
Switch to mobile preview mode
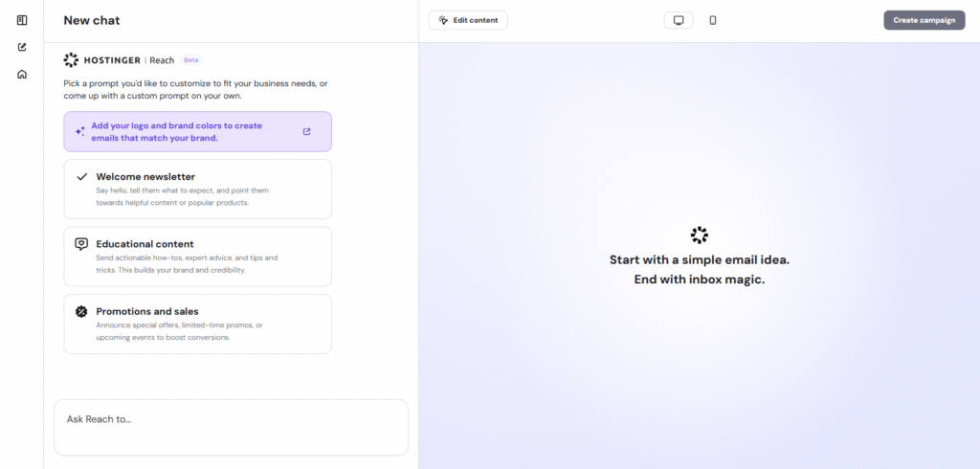[713, 20]
